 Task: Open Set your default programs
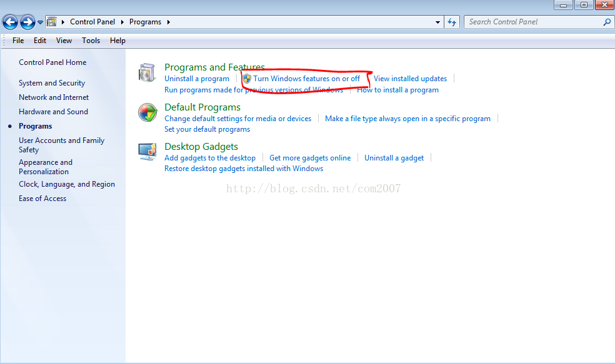click(207, 129)
